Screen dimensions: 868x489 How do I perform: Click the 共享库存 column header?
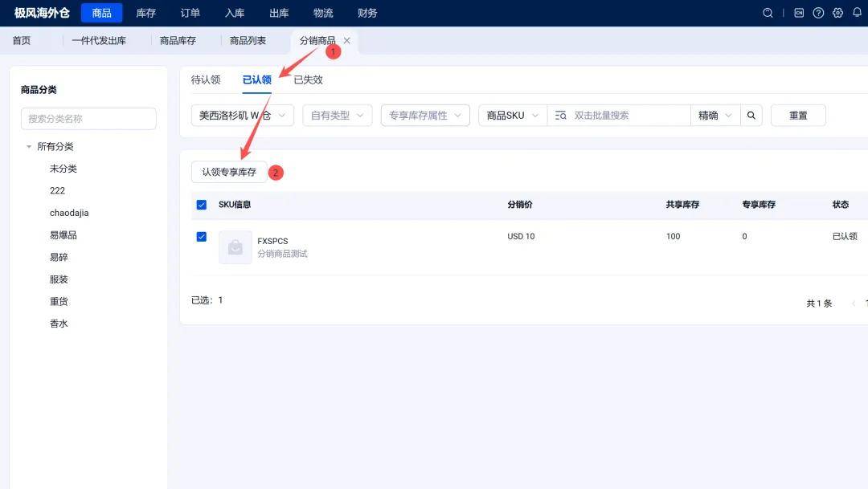682,205
